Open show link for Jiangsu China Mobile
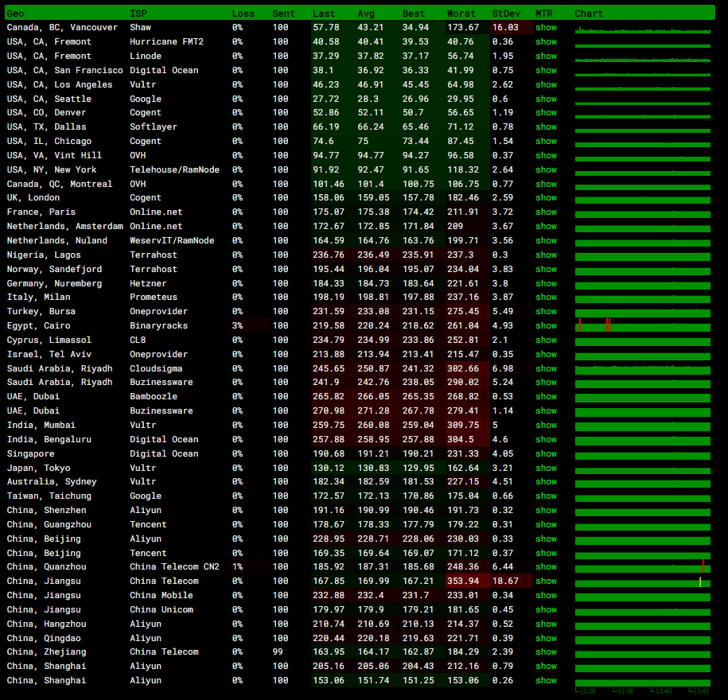The height and width of the screenshot is (700, 728). [x=546, y=596]
